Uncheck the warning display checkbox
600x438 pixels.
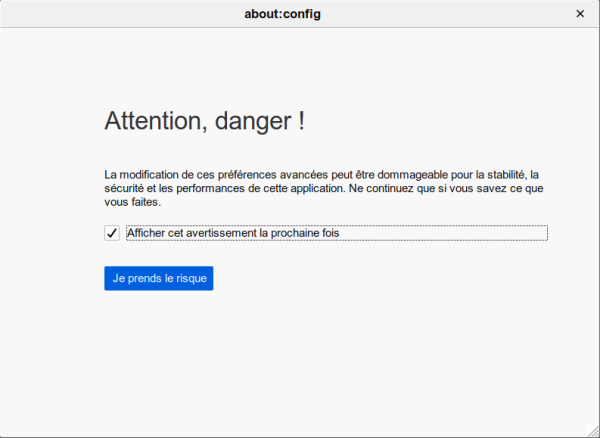pyautogui.click(x=112, y=233)
